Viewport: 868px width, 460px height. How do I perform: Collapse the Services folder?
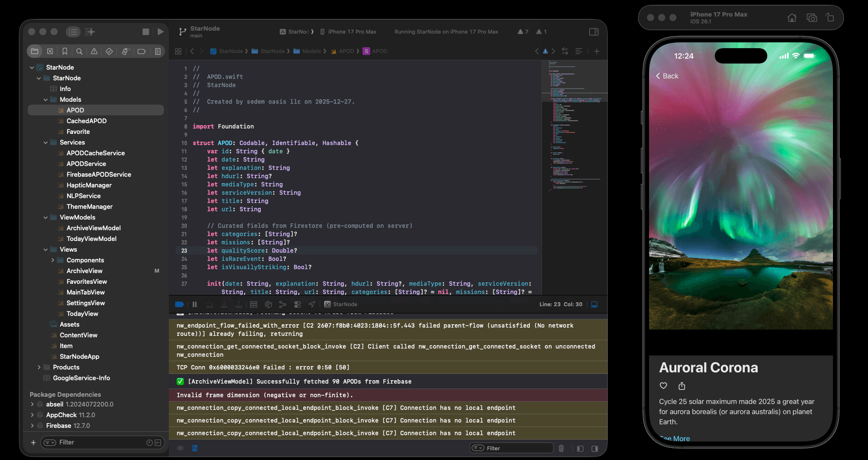point(46,143)
